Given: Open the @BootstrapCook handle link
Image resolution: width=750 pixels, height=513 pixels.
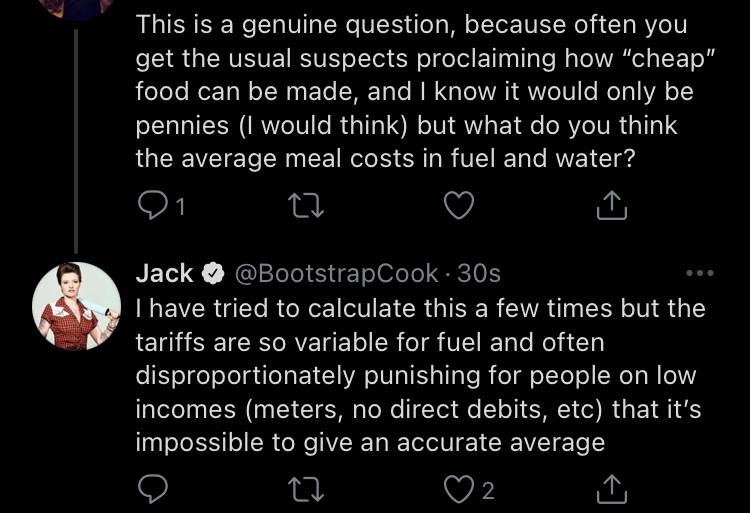Looking at the screenshot, I should (x=336, y=273).
